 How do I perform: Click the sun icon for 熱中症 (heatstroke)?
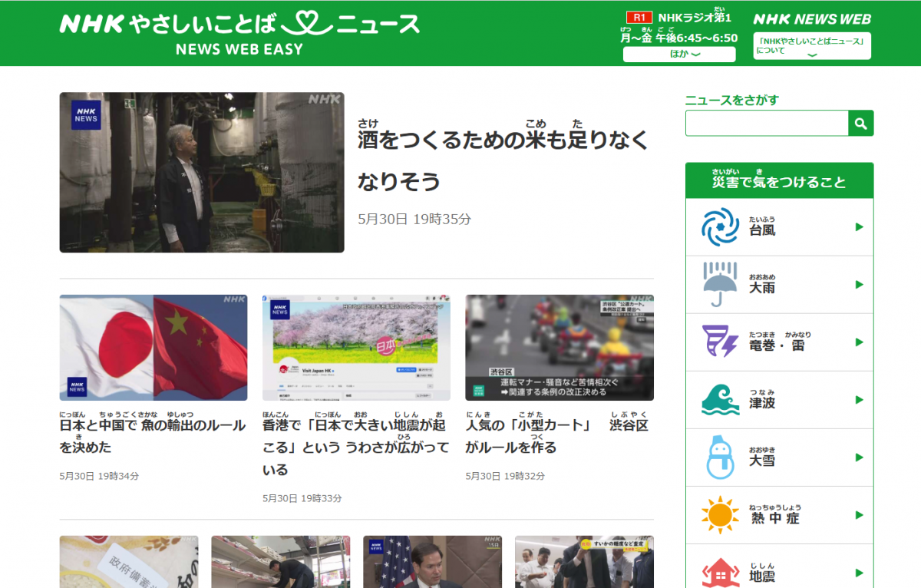[719, 514]
